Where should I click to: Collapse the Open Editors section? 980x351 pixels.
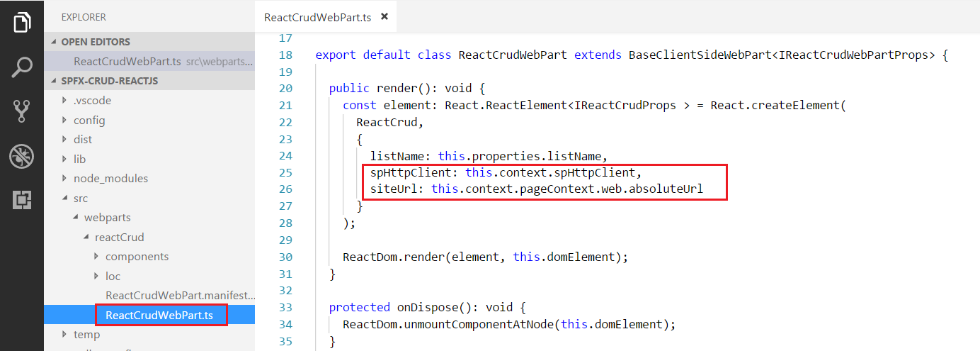pos(96,42)
